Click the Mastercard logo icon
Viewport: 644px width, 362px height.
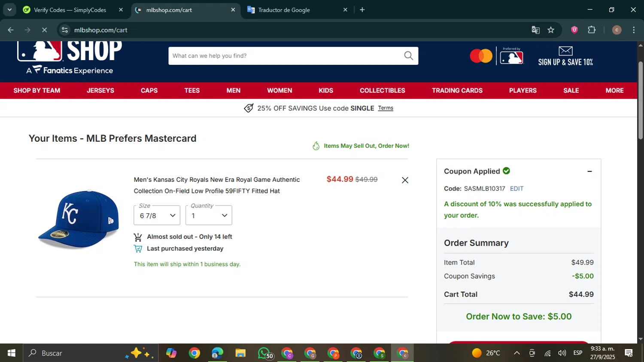click(x=481, y=56)
